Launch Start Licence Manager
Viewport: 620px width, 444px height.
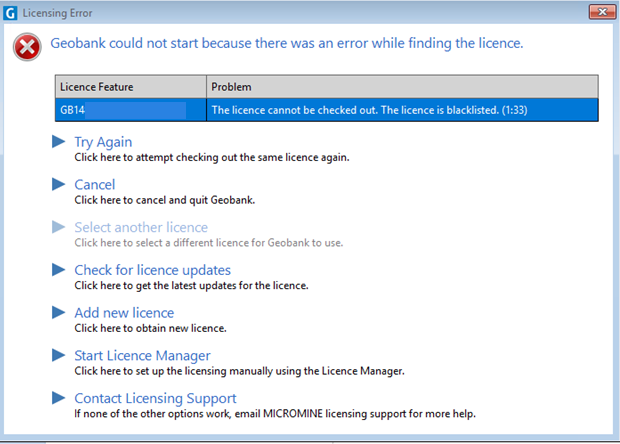[142, 355]
